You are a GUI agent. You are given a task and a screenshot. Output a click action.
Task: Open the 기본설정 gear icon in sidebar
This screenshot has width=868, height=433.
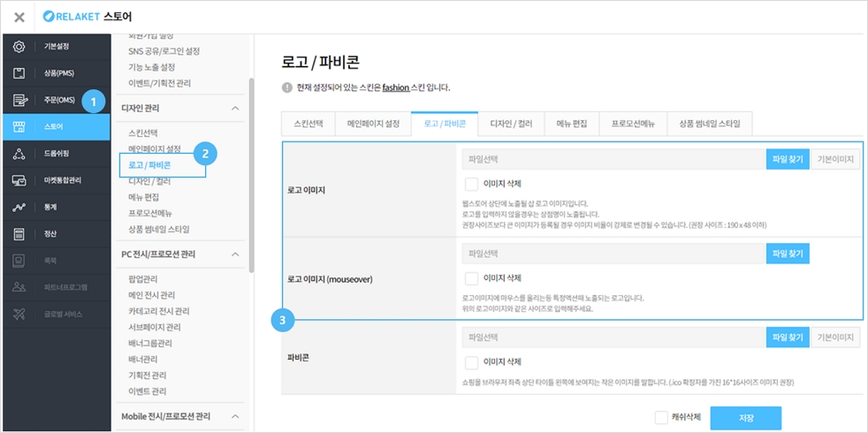19,46
